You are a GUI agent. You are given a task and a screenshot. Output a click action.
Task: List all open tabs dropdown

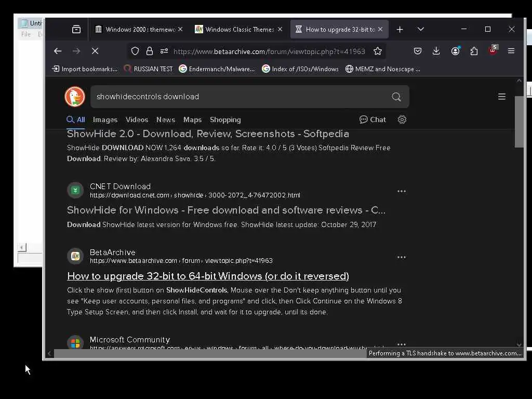(x=421, y=30)
